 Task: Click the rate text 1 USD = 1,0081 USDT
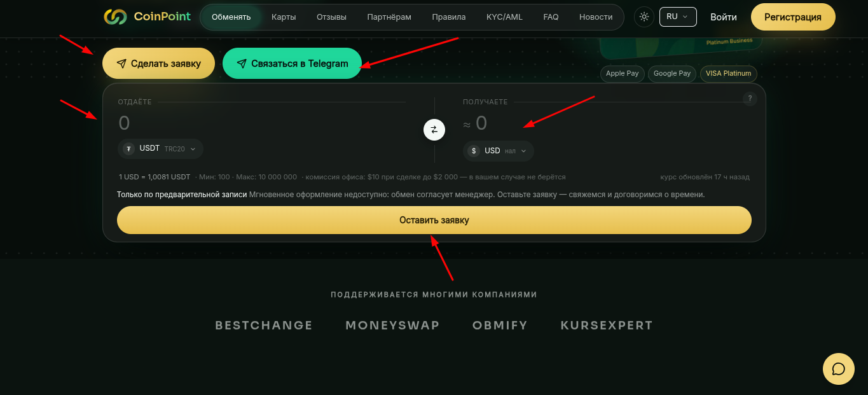coord(155,177)
